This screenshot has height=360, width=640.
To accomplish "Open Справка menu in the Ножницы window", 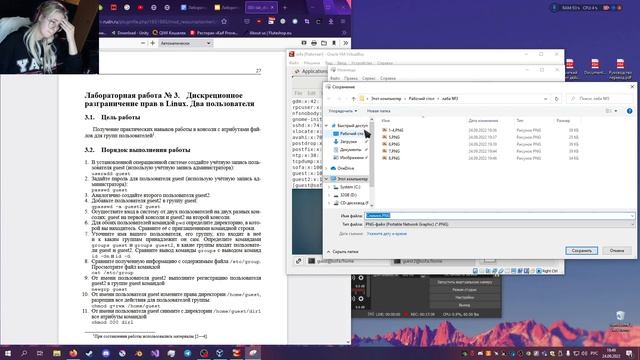I will pyautogui.click(x=388, y=78).
